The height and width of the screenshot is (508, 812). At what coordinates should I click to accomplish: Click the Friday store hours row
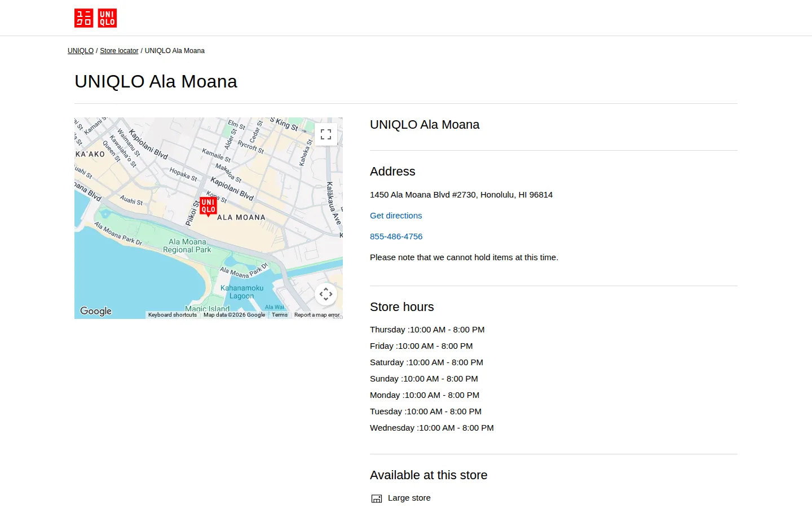pyautogui.click(x=421, y=346)
